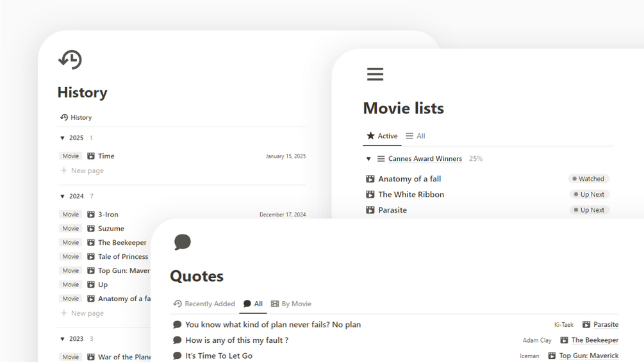Open the History view tab
644x362 pixels.
tap(76, 117)
